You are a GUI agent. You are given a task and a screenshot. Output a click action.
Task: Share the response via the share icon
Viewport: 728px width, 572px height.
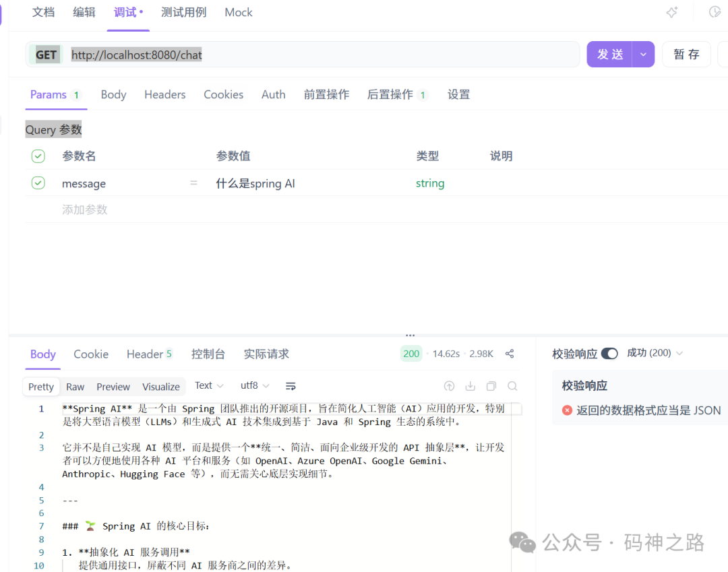click(x=510, y=353)
